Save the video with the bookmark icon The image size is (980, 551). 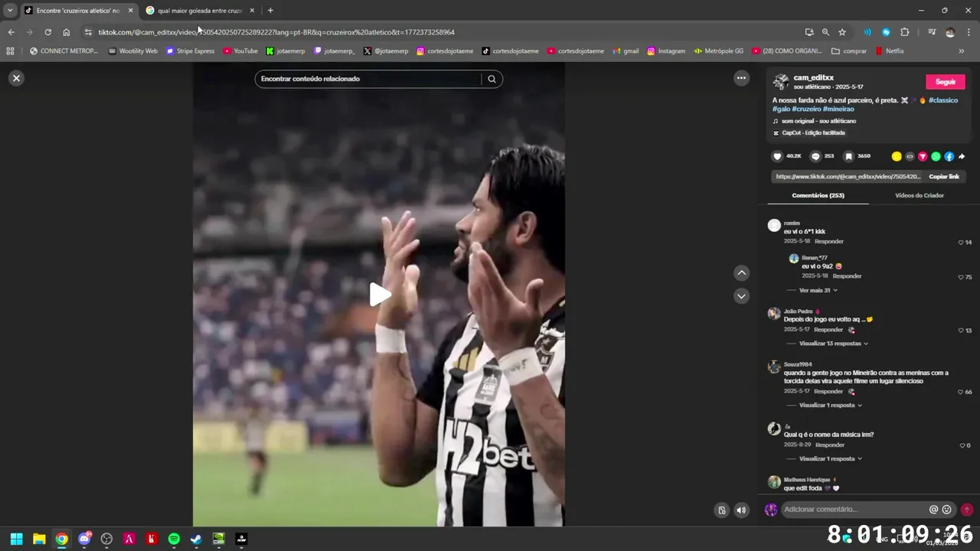pos(848,156)
